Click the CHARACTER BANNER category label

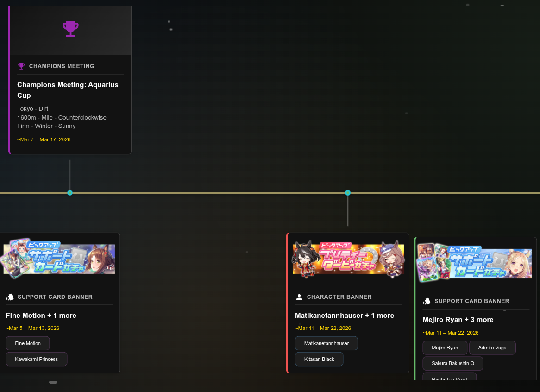[339, 297]
